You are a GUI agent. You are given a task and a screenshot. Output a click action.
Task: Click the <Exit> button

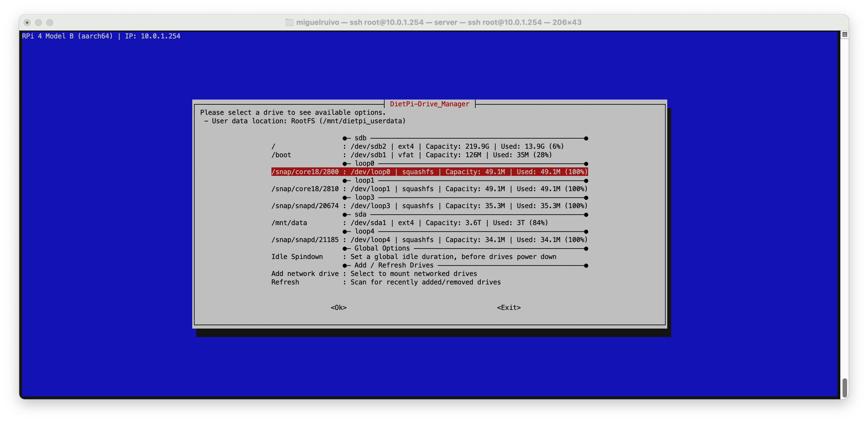pyautogui.click(x=509, y=307)
